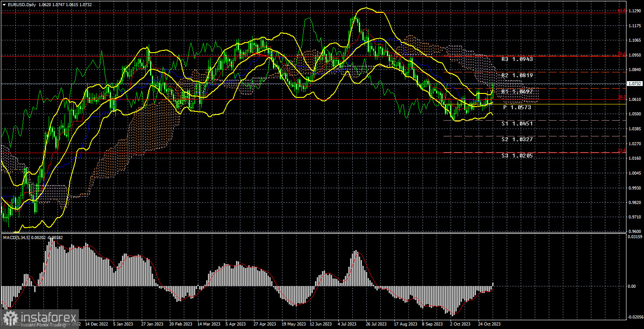Image resolution: width=644 pixels, height=329 pixels.
Task: Click the 26 Jul 2023 date label
Action: pyautogui.click(x=377, y=324)
